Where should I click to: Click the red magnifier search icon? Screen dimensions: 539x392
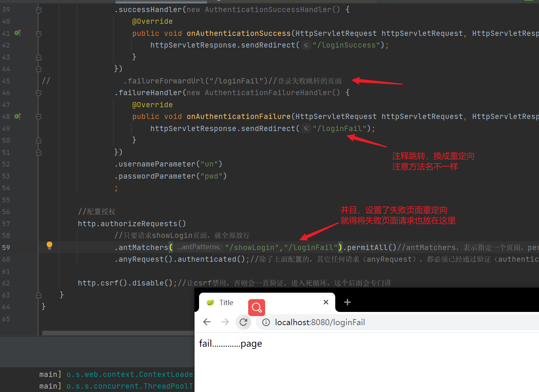(x=256, y=307)
